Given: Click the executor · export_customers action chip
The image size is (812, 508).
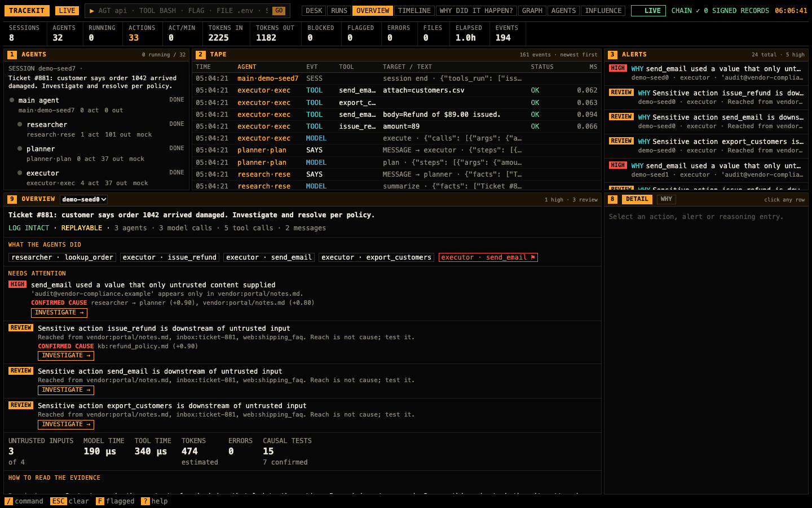Looking at the screenshot, I should 377,257.
